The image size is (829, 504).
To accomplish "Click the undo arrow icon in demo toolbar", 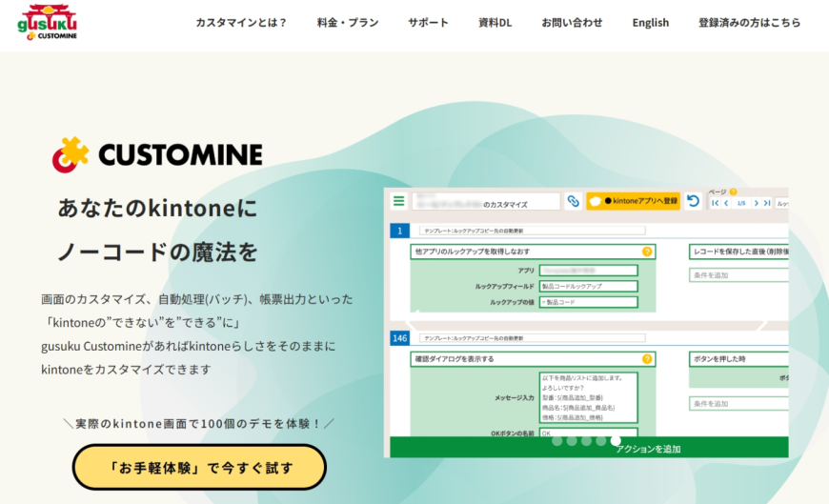I will coord(693,201).
